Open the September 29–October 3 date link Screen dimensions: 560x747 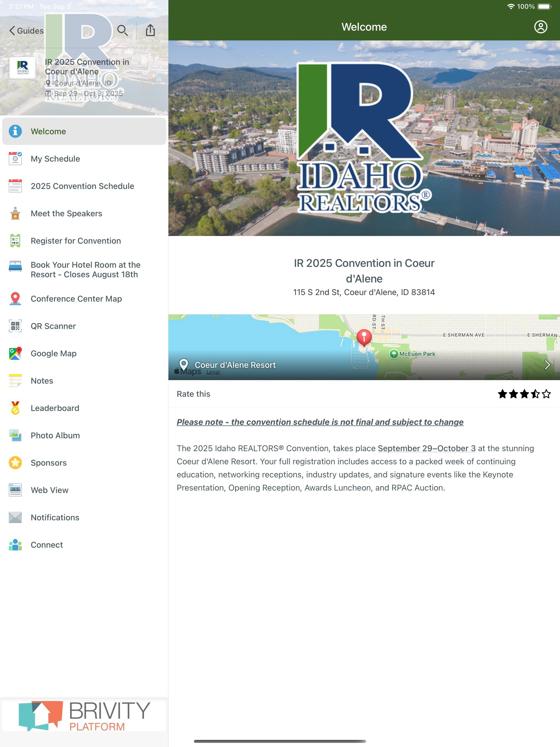427,448
